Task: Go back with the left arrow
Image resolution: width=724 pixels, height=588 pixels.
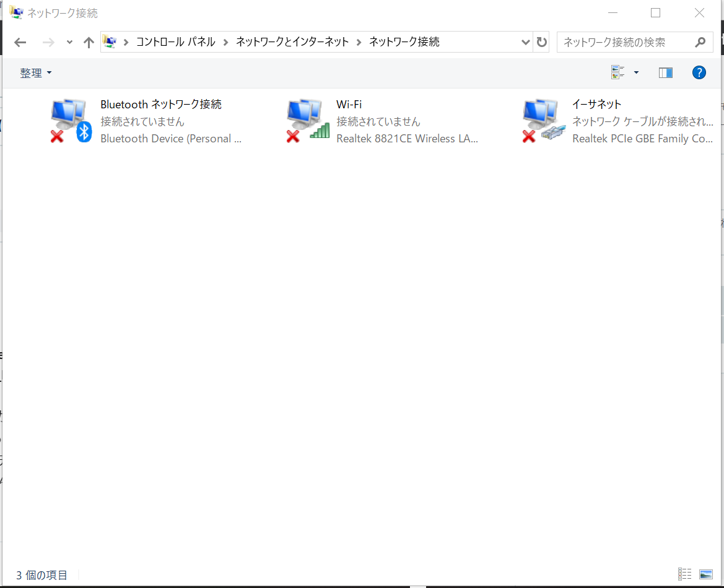Action: tap(20, 43)
